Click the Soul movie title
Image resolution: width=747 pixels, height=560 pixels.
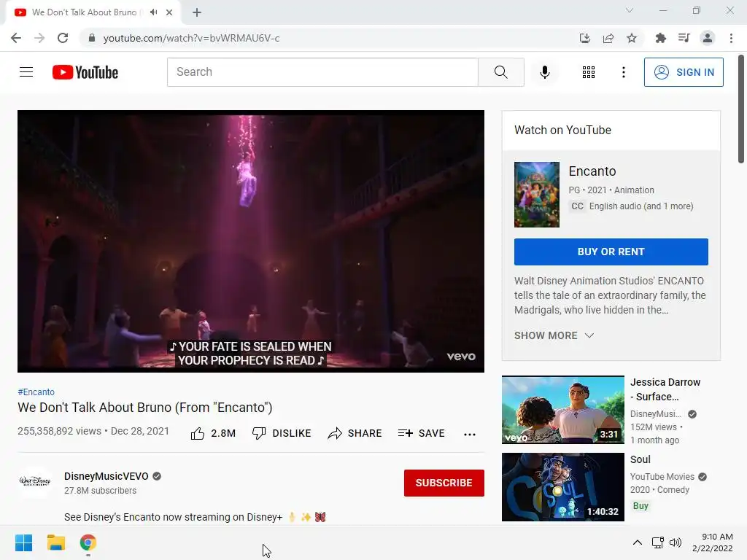[x=640, y=459]
